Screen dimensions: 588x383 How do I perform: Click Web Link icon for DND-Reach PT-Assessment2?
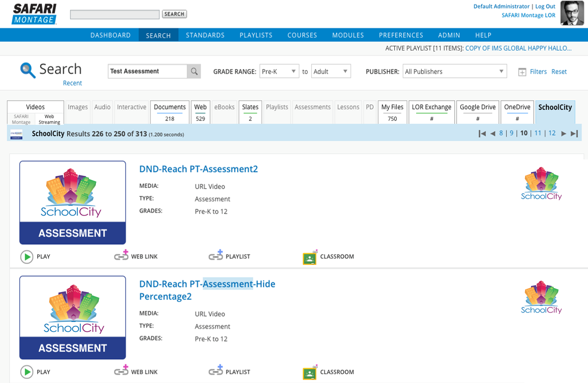click(121, 256)
